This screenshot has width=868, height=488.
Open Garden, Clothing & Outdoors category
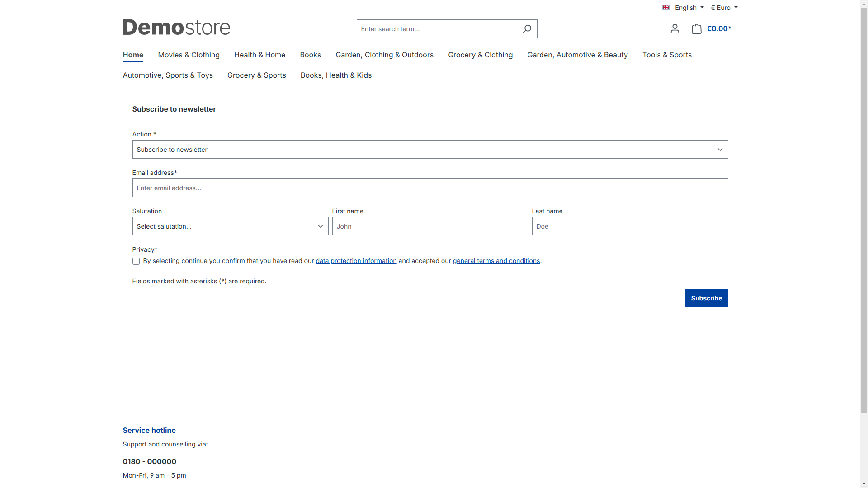[384, 55]
